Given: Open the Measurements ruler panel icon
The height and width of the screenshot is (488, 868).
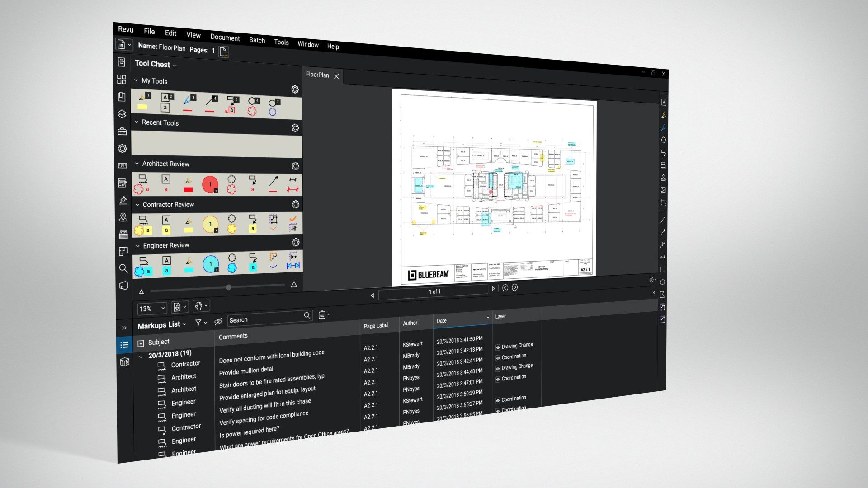Looking at the screenshot, I should 123,166.
